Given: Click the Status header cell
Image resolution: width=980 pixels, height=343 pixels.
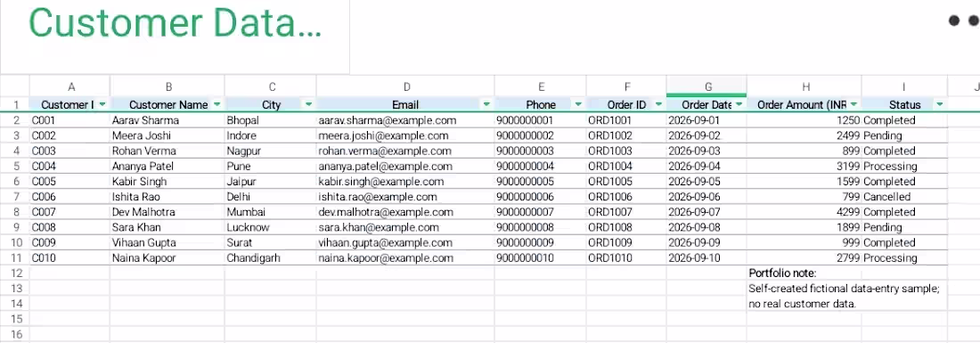Looking at the screenshot, I should (x=904, y=104).
